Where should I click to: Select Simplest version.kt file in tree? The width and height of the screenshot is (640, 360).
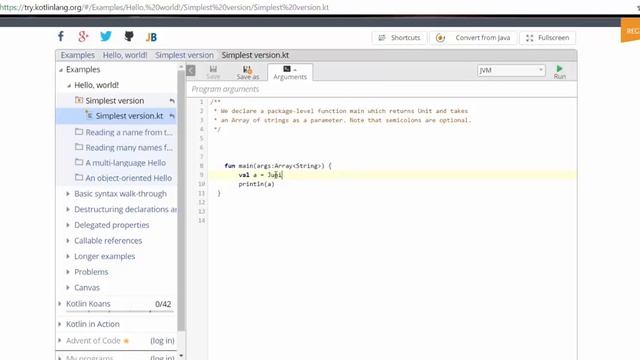point(129,116)
